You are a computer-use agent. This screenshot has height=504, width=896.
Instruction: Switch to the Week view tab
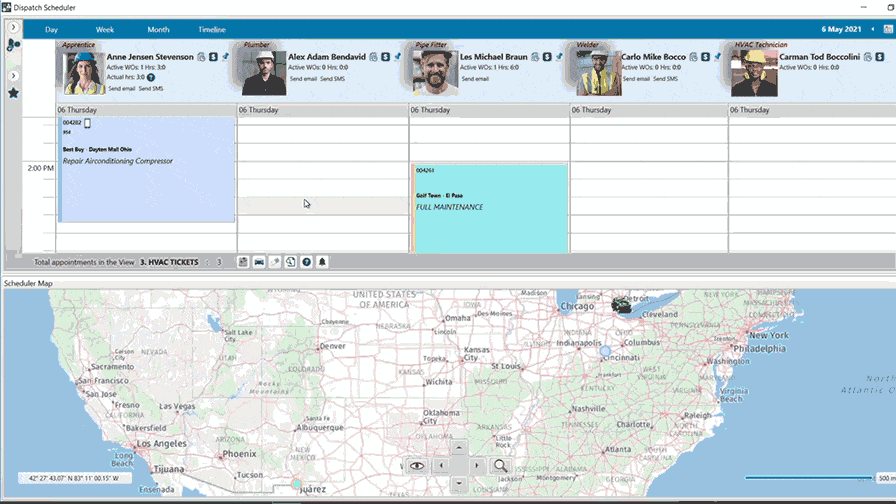point(104,30)
